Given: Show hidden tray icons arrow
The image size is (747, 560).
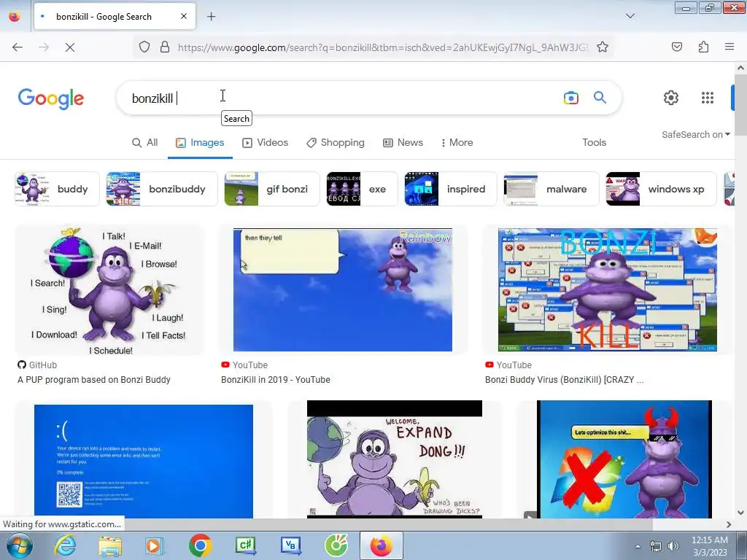Looking at the screenshot, I should (638, 547).
